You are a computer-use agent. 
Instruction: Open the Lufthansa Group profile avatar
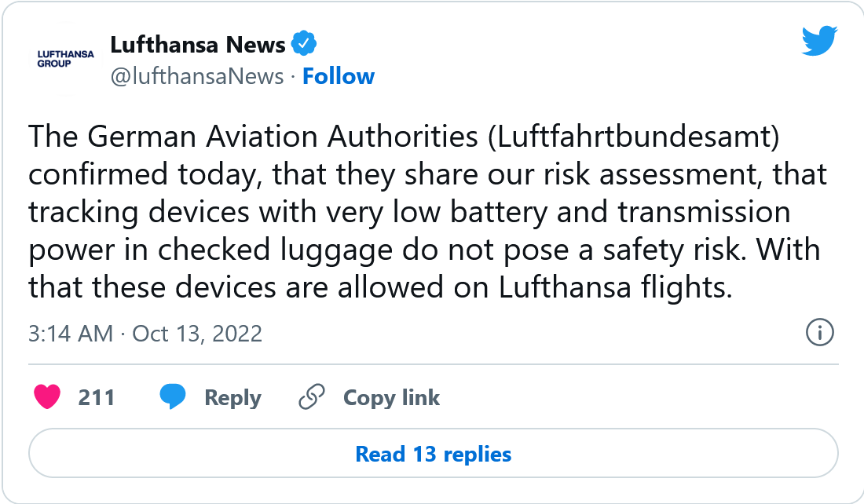tap(66, 59)
